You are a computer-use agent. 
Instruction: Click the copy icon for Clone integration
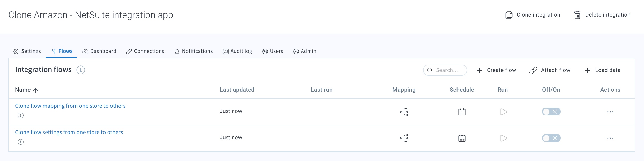click(509, 15)
